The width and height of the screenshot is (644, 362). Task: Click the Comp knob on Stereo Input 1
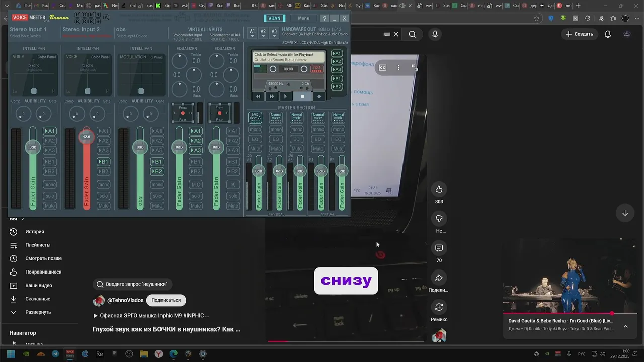(23, 114)
